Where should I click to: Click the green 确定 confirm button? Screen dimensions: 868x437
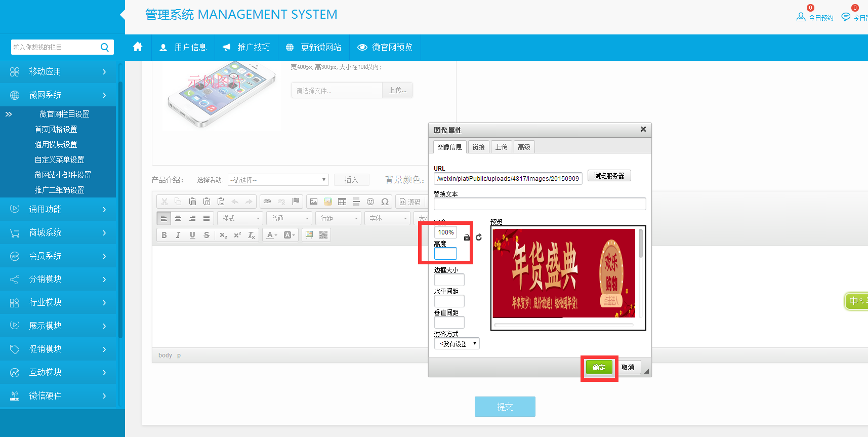[x=599, y=367]
